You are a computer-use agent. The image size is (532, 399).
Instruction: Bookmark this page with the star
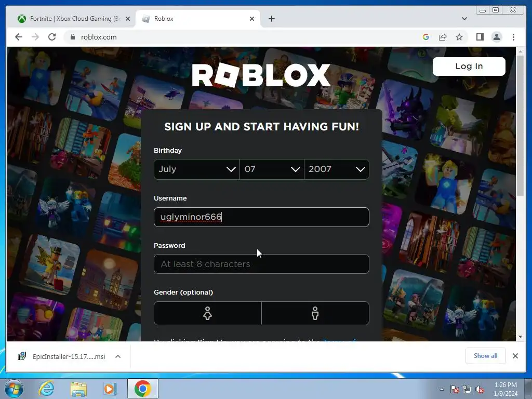click(x=459, y=37)
